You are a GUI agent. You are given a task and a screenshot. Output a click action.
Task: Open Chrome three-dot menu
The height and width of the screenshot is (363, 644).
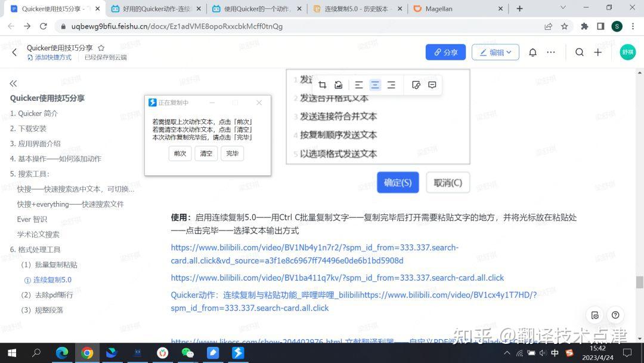[633, 26]
